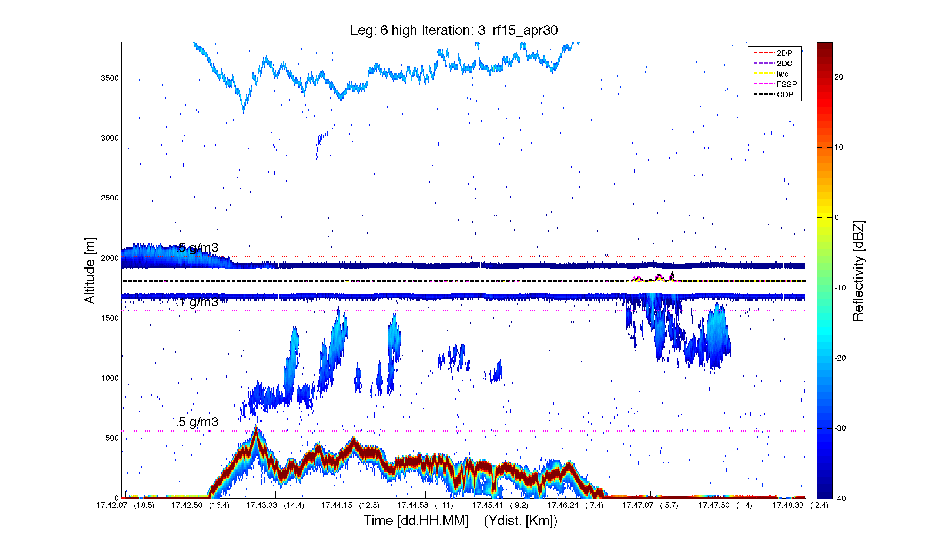934x560 pixels.
Task: Click the colorbar 20 dBZ tick label
Action: pos(839,77)
